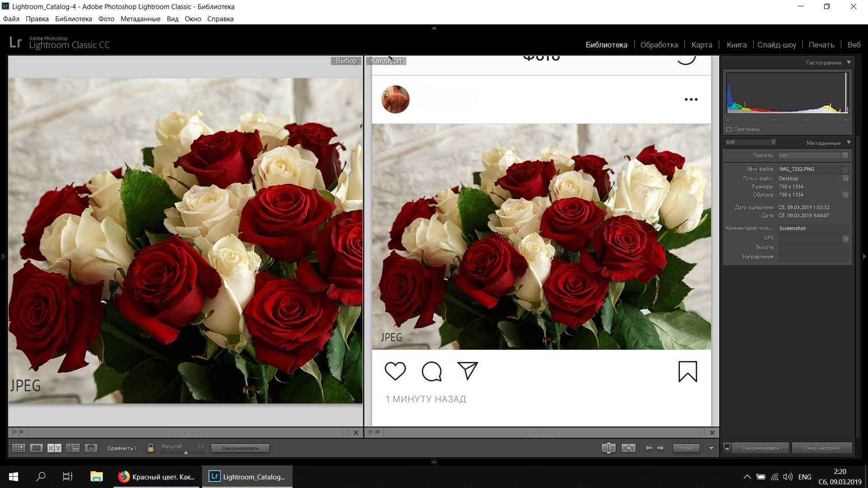This screenshot has width=868, height=488.
Task: Collapse the Гистограмма panel triangle
Action: click(849, 62)
